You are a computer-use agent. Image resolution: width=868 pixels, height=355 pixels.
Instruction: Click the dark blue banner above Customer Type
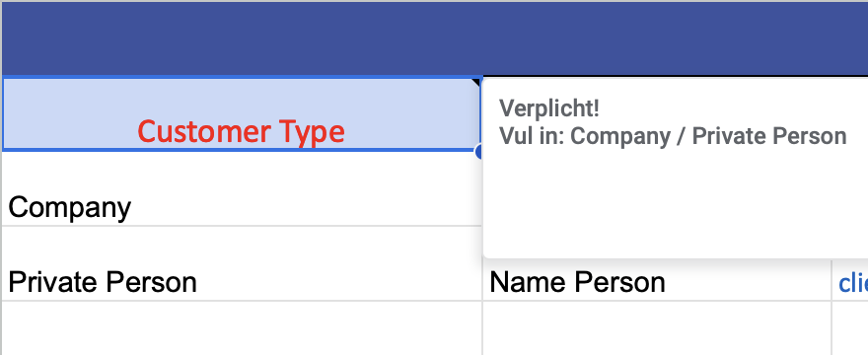(x=242, y=37)
